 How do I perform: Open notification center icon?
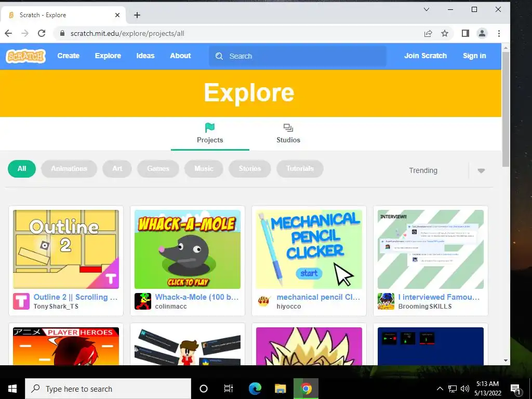(x=515, y=389)
